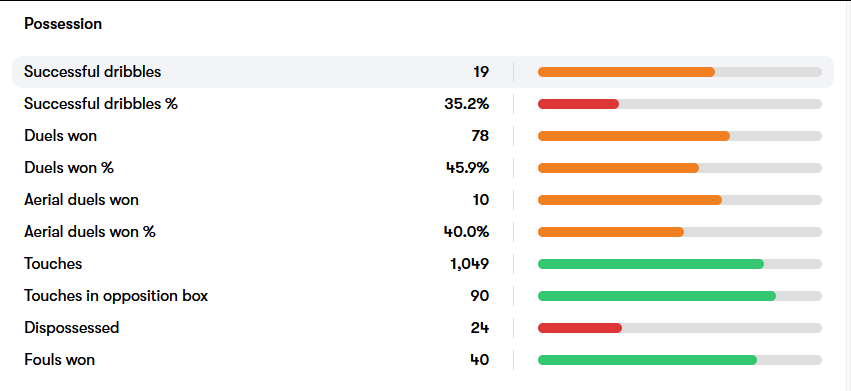
Task: Click the Aerial duels won % label
Action: [90, 232]
